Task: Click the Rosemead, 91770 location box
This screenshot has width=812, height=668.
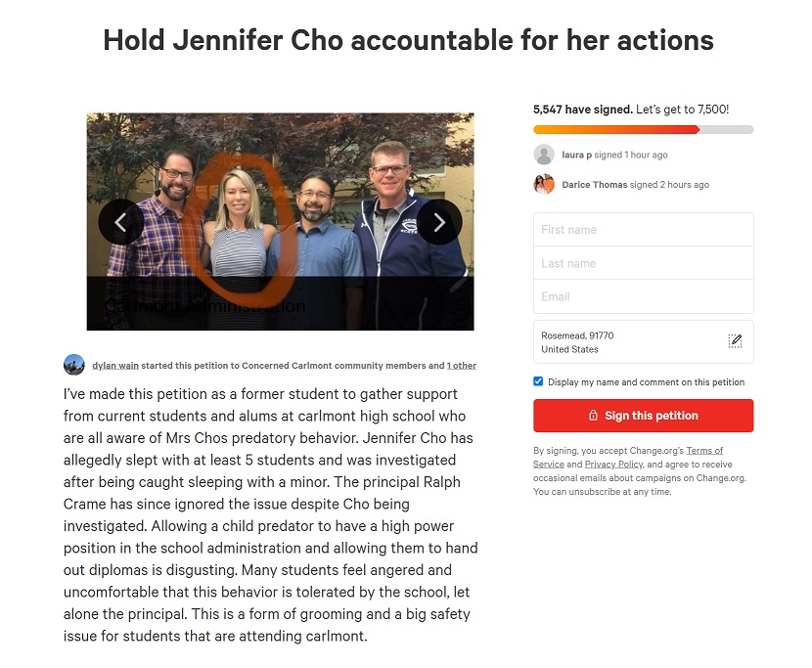Action: [643, 341]
